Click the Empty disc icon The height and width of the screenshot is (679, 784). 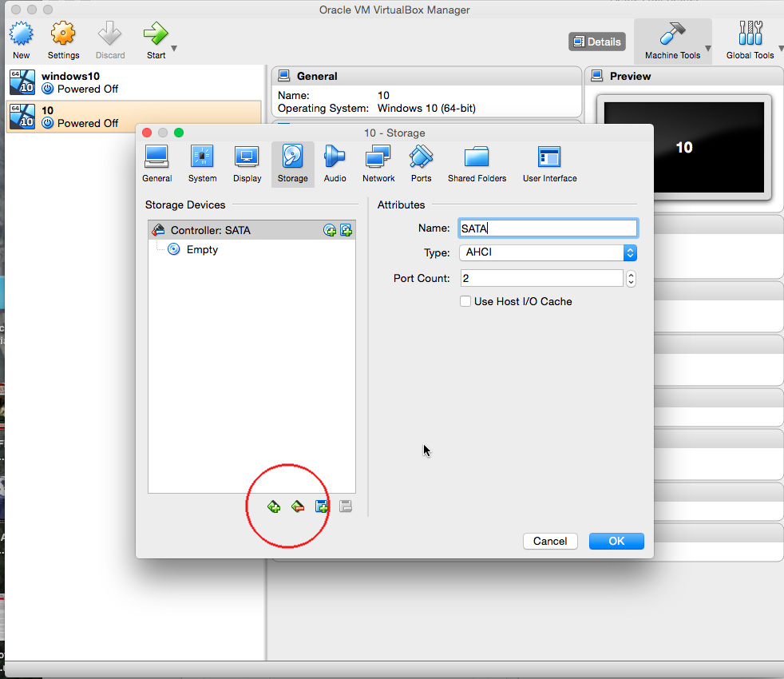point(173,249)
